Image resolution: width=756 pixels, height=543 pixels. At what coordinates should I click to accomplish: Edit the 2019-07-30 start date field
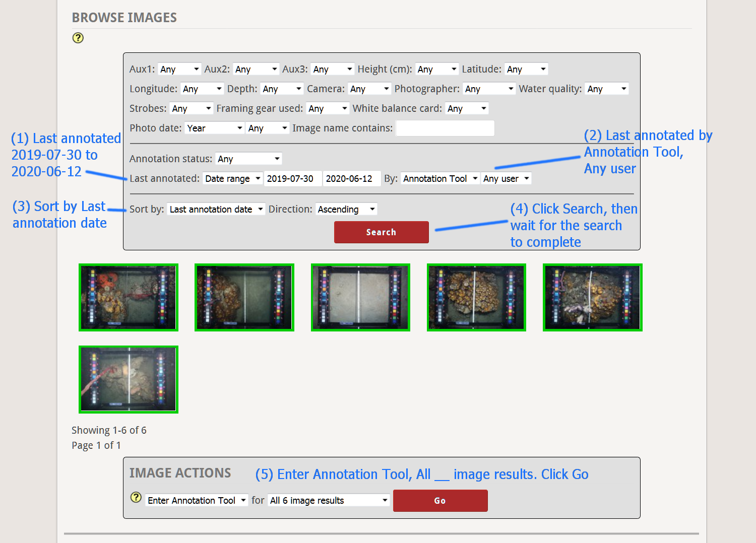click(292, 178)
